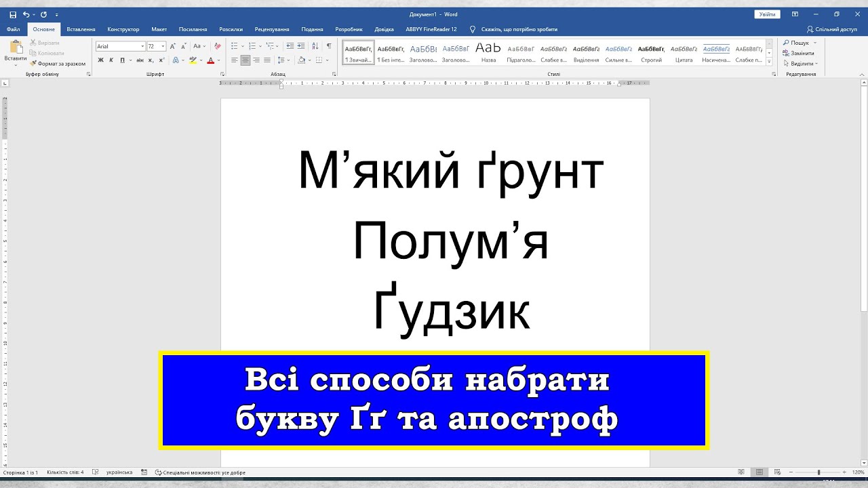Open text effects and typography menu

[x=175, y=60]
